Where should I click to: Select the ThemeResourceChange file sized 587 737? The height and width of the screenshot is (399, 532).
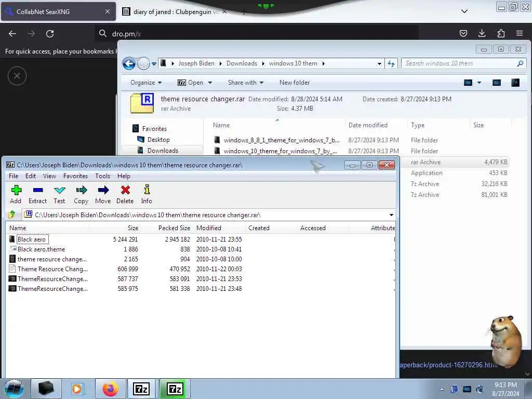click(x=52, y=279)
